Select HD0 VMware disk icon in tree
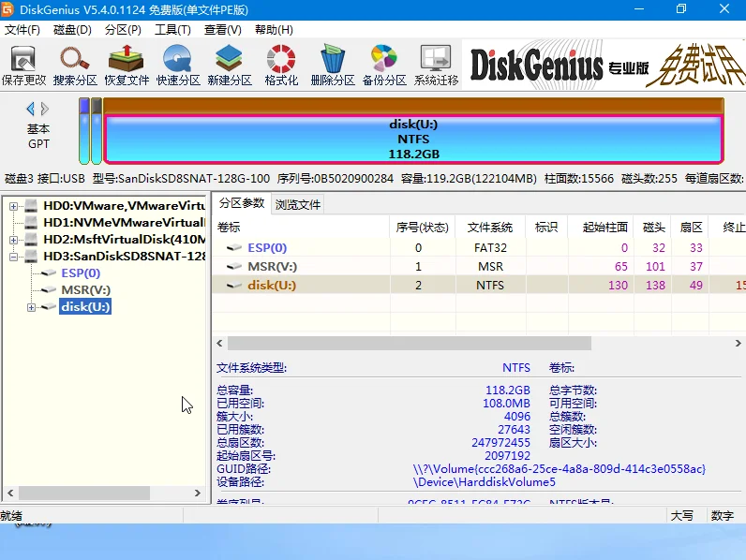 pos(31,206)
